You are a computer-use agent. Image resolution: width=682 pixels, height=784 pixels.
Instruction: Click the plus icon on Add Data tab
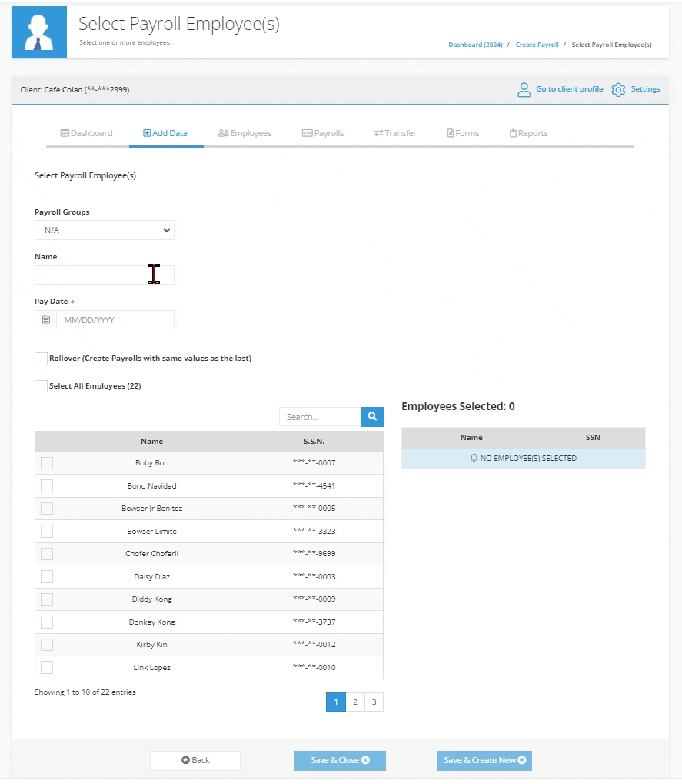[x=148, y=132]
